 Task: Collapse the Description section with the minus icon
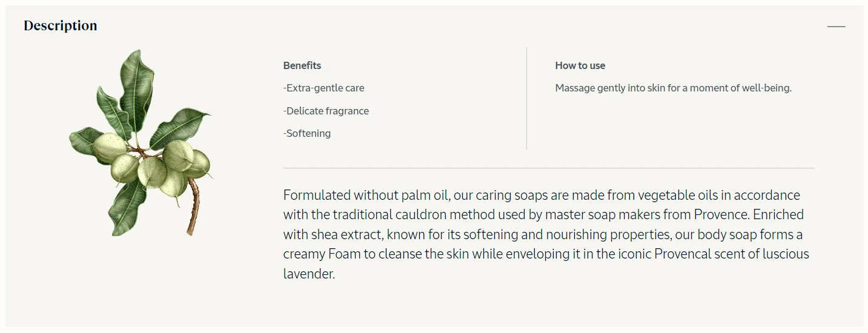pos(836,27)
